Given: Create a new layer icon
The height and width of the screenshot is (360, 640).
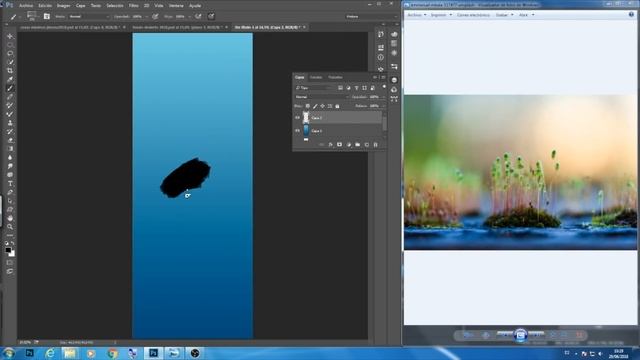Looking at the screenshot, I should [367, 144].
